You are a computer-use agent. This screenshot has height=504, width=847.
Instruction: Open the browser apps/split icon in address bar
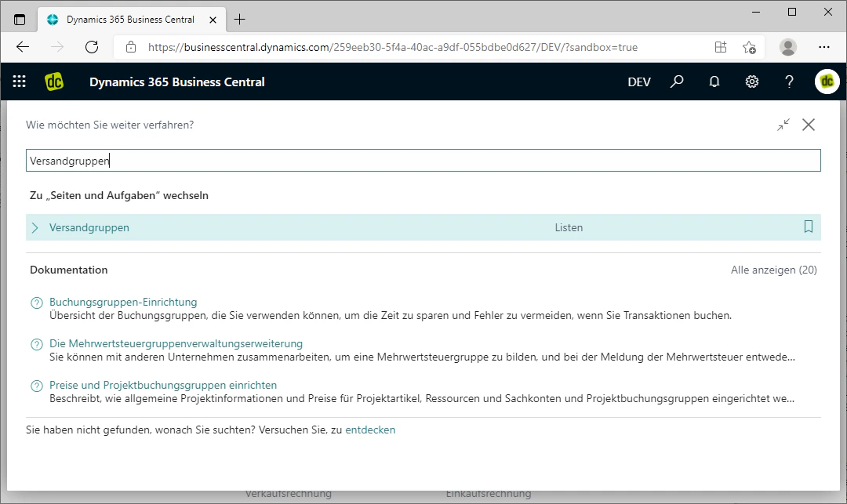[x=721, y=47]
